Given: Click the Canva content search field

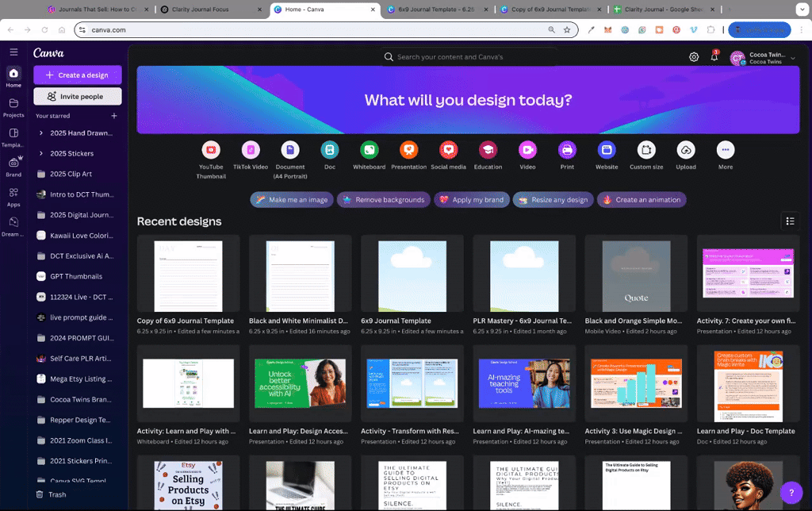Looking at the screenshot, I should pos(469,57).
